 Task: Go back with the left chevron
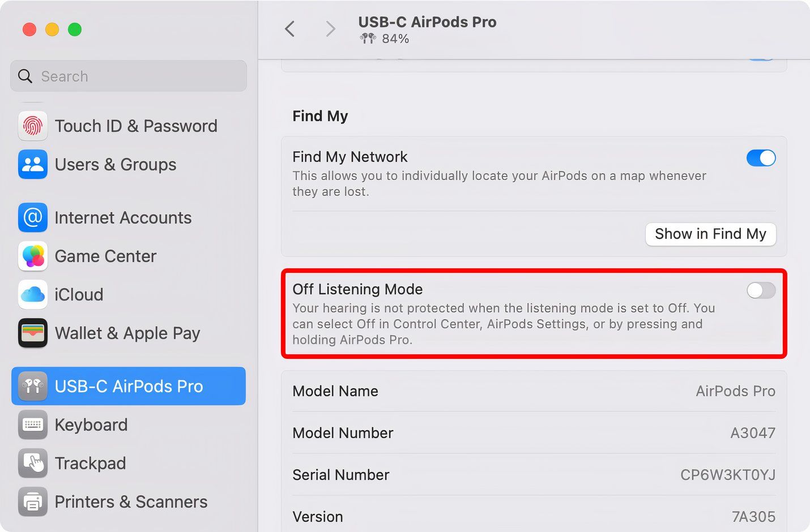tap(290, 29)
